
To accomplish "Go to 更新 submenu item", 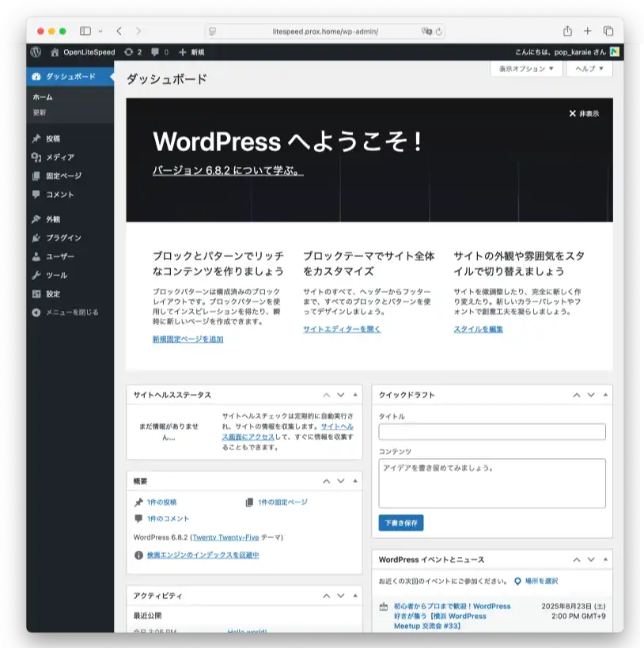I will [x=40, y=112].
